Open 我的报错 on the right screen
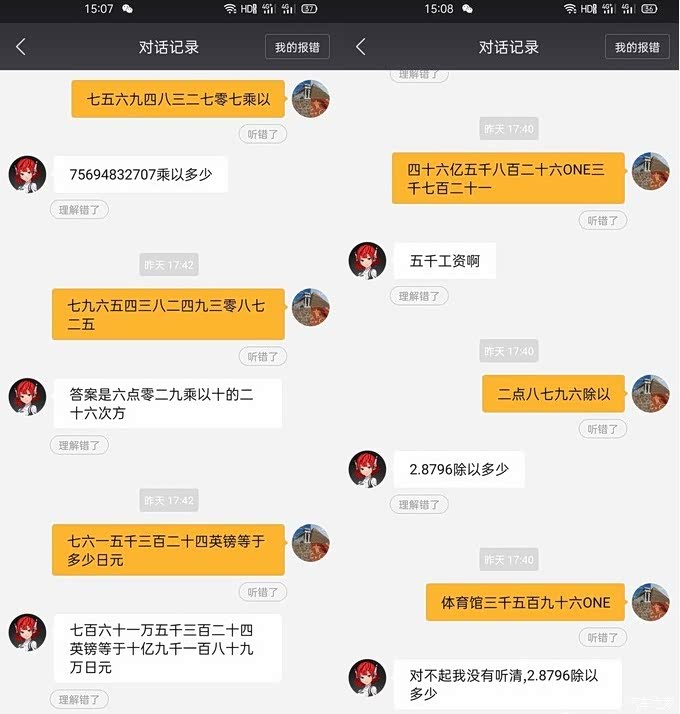This screenshot has width=680, height=714. click(637, 47)
